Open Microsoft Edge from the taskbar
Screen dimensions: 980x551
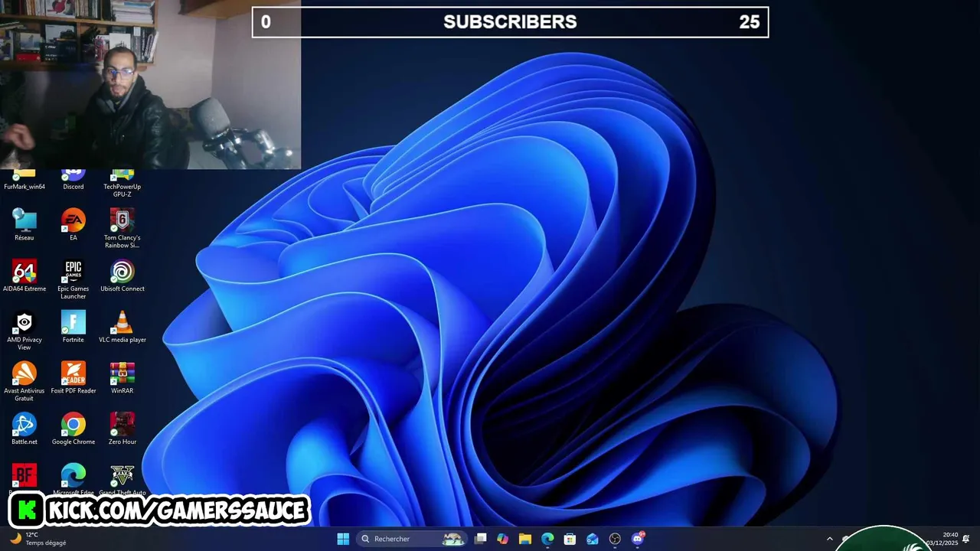point(547,539)
